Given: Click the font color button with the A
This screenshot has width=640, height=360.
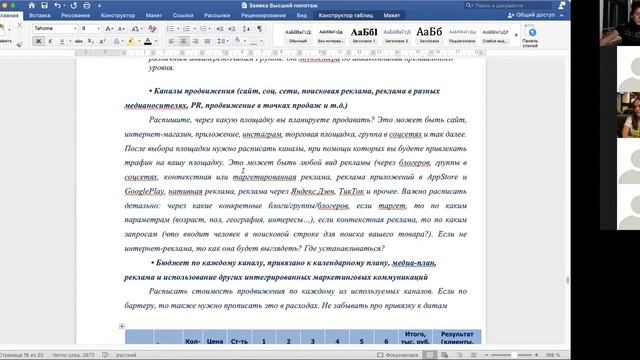Looking at the screenshot, I should pos(148,41).
